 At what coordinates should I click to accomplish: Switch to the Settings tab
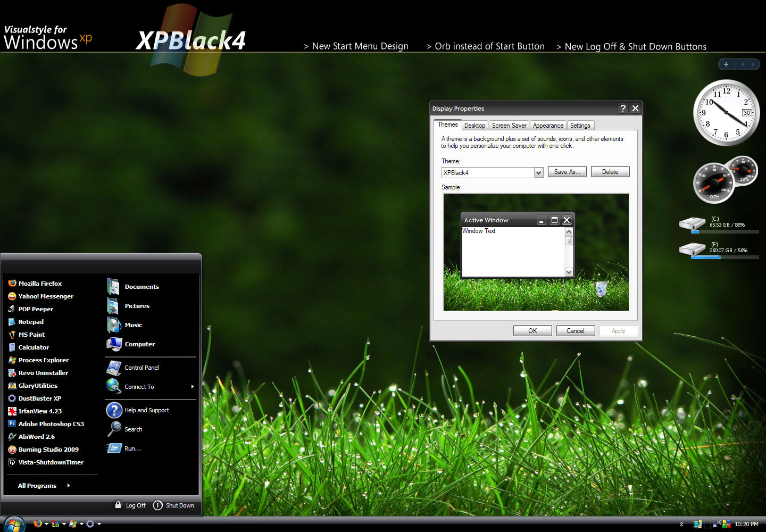[580, 126]
